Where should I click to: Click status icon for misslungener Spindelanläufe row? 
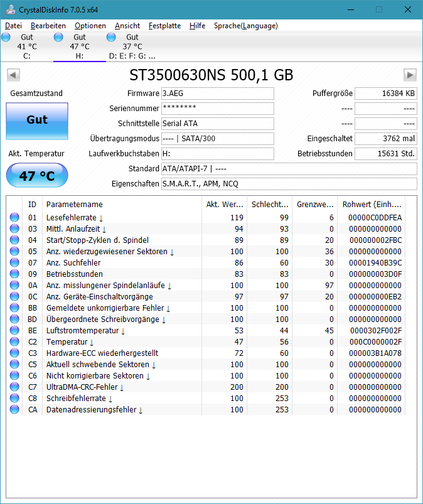click(14, 285)
